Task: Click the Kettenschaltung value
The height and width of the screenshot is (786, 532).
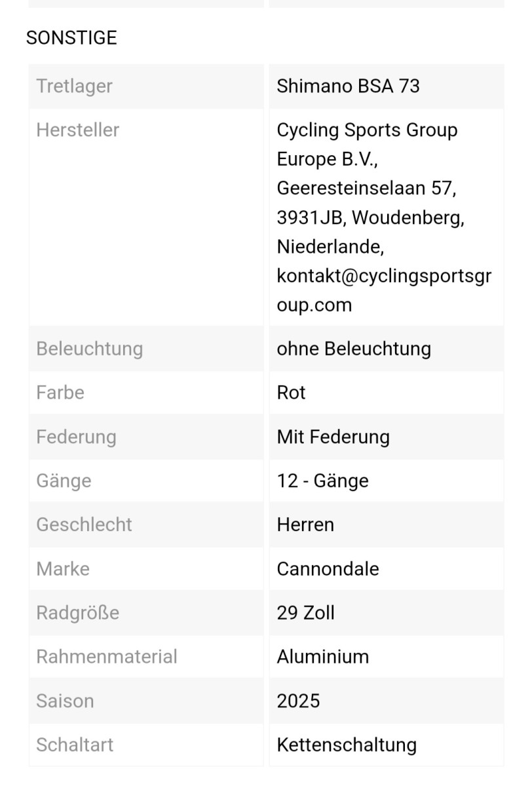Action: [x=347, y=745]
